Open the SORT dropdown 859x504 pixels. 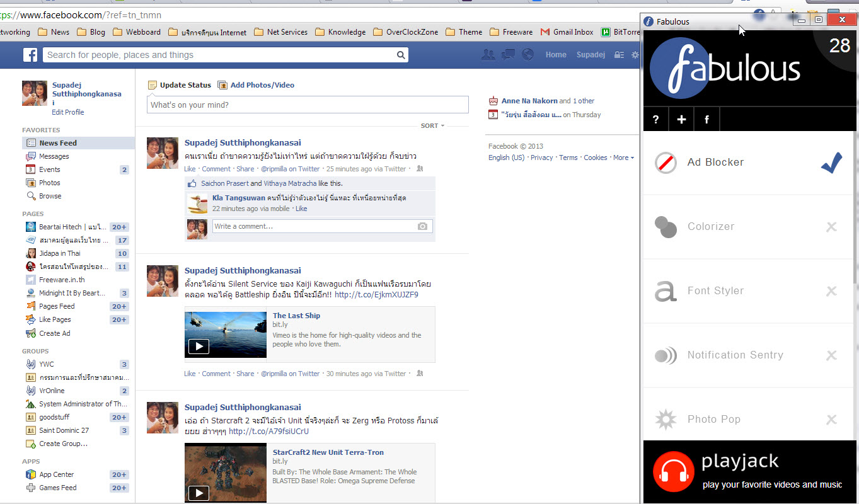click(432, 126)
